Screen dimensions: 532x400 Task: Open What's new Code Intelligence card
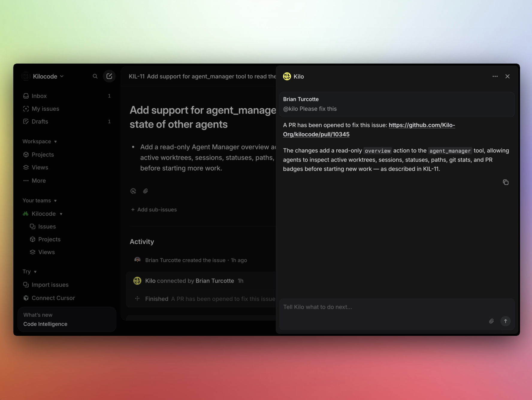pyautogui.click(x=67, y=319)
